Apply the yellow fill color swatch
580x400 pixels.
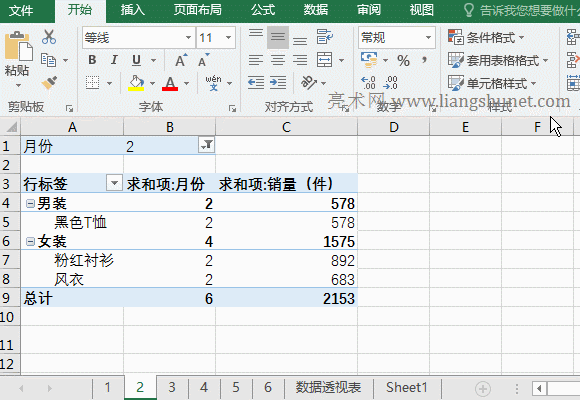[136, 83]
